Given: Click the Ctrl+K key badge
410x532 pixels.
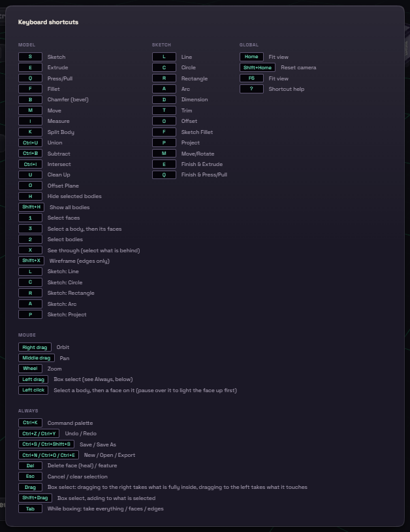Looking at the screenshot, I should (30, 423).
